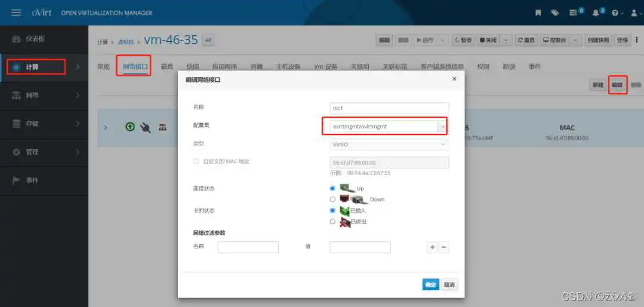Click the crossed-out card icon beside 已拔出
644x307 pixels.
[x=344, y=222]
